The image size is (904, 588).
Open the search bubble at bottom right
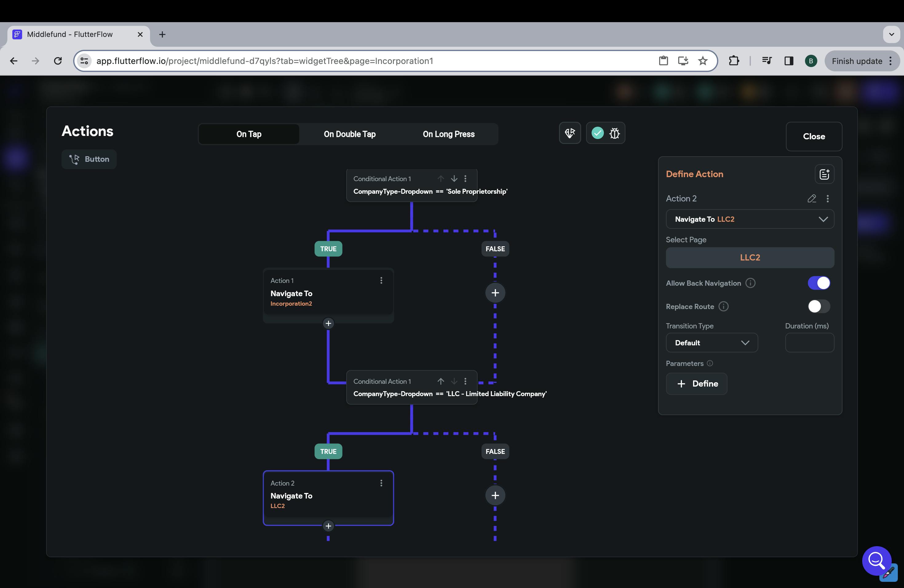(x=877, y=561)
